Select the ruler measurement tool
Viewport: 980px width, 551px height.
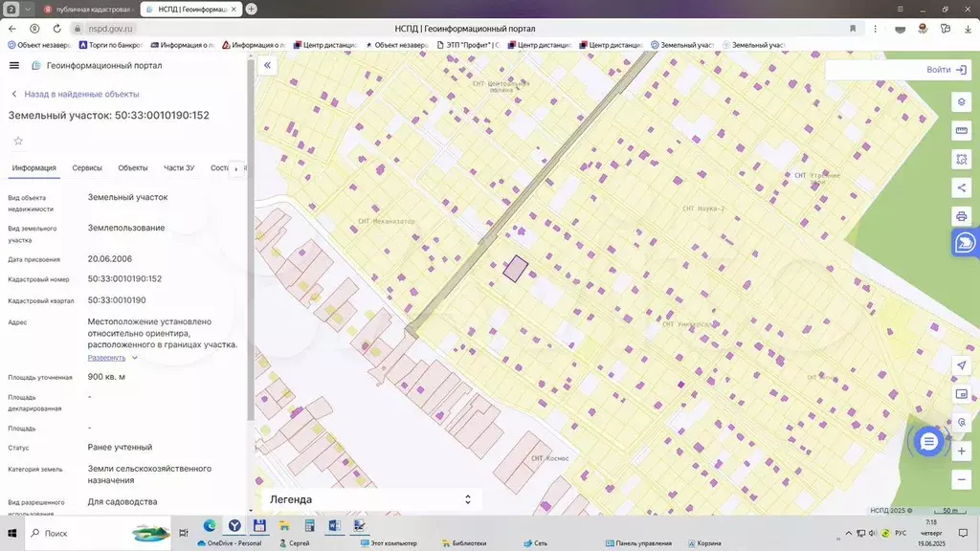click(961, 130)
